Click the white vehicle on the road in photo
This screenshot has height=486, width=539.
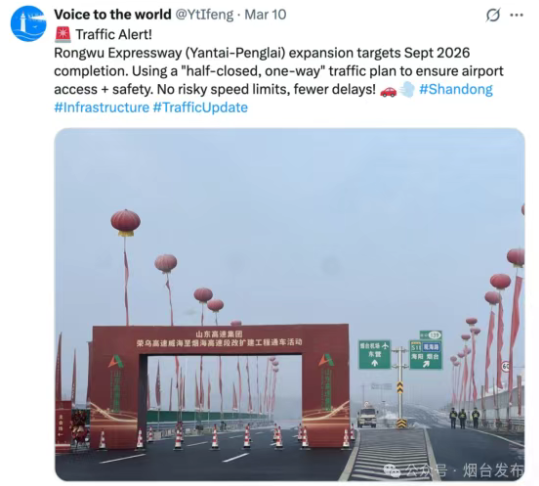point(367,417)
